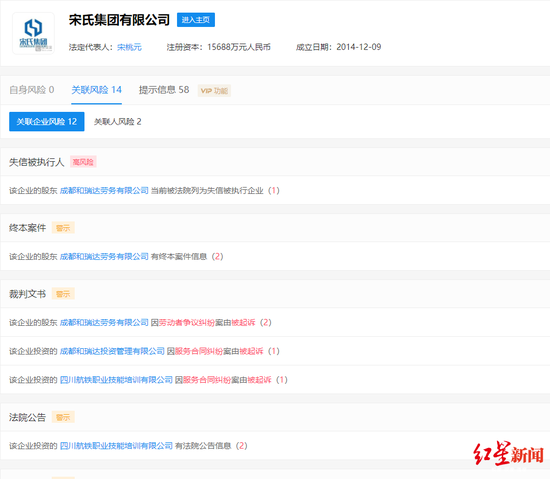Click the 高风险 tag beside 失信被执行人
Viewport: 550px width, 479px height.
[x=83, y=162]
